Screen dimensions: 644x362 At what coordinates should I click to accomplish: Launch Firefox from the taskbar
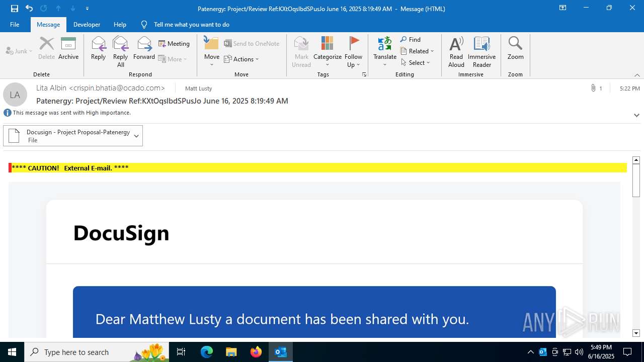coord(256,352)
